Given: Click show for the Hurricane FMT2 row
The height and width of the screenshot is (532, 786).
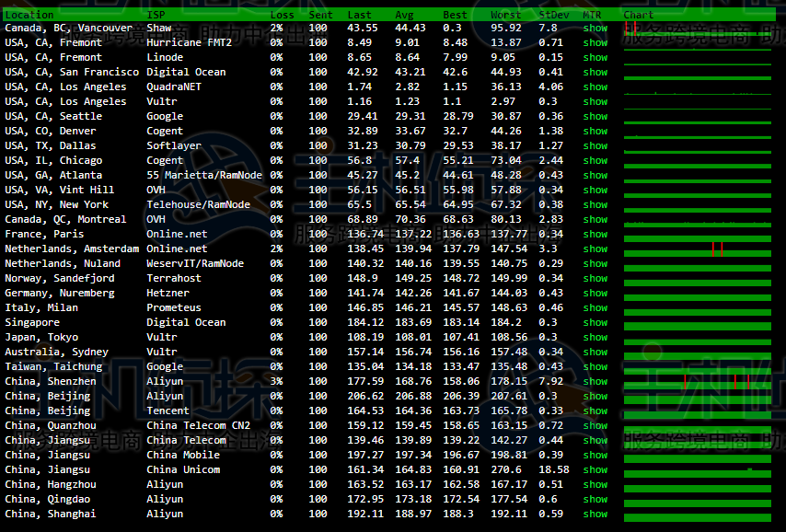Looking at the screenshot, I should pyautogui.click(x=595, y=43).
